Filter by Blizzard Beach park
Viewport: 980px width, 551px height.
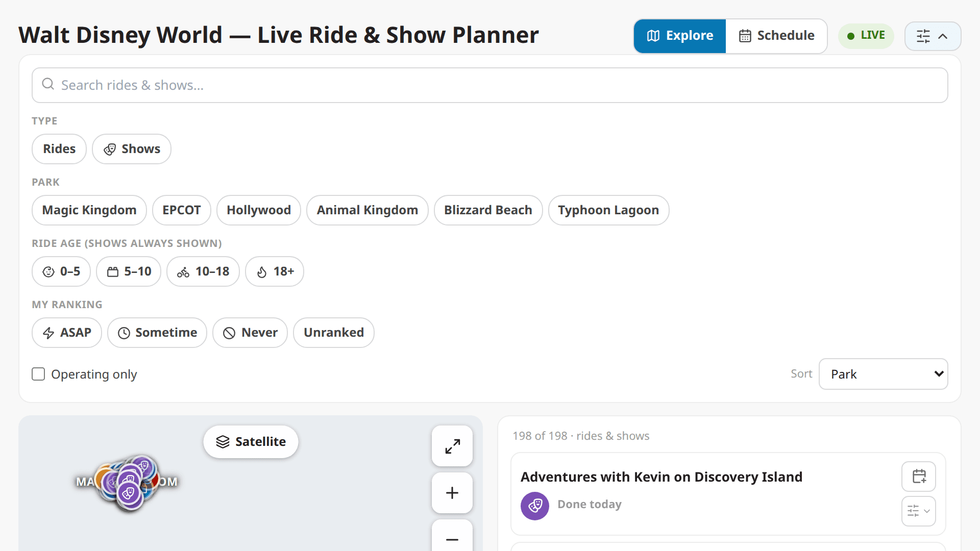[488, 210]
